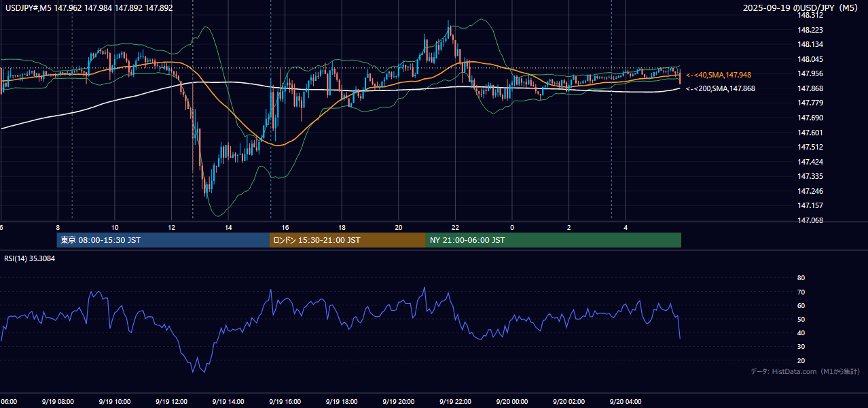
Task: Click RSI axis level 60
Action: pyautogui.click(x=801, y=305)
